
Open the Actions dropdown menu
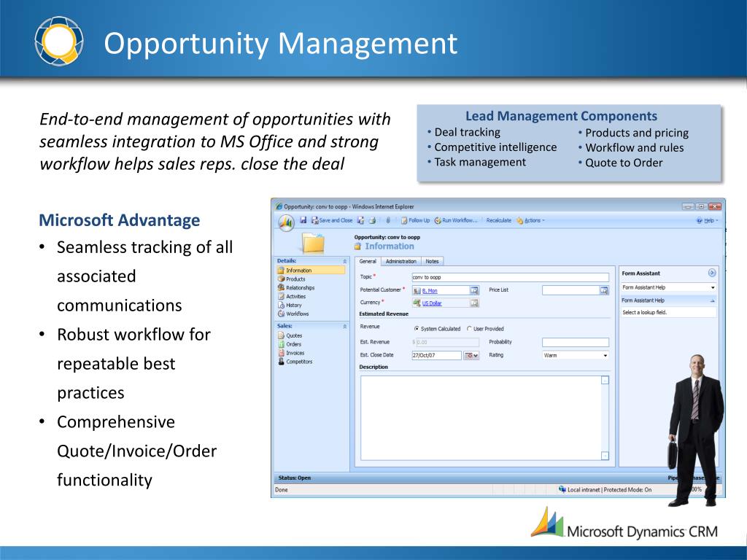pyautogui.click(x=531, y=220)
